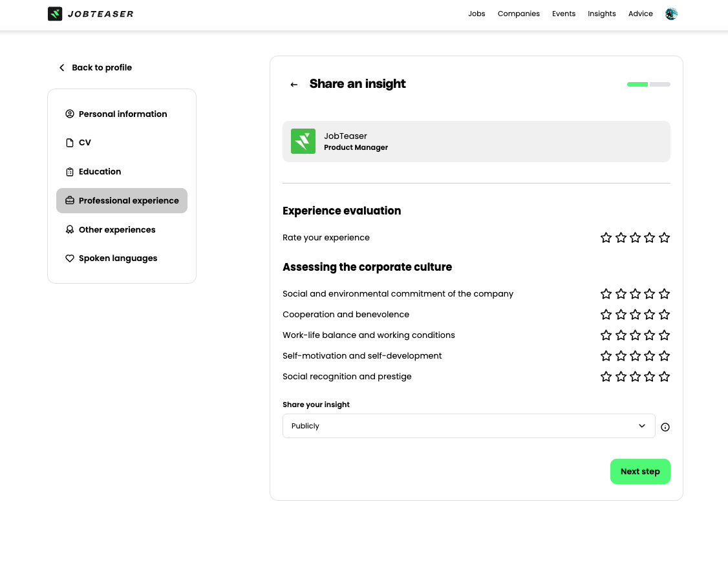Give Cooperation and benevolence five stars
This screenshot has height=579, width=728.
coord(665,315)
